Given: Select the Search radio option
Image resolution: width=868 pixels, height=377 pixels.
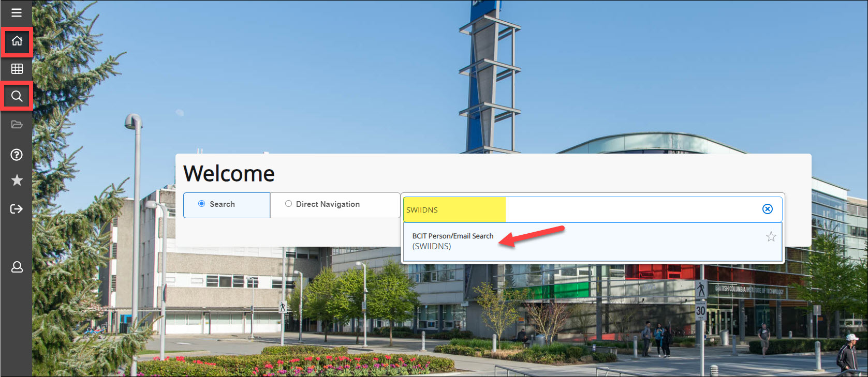Looking at the screenshot, I should [x=202, y=204].
